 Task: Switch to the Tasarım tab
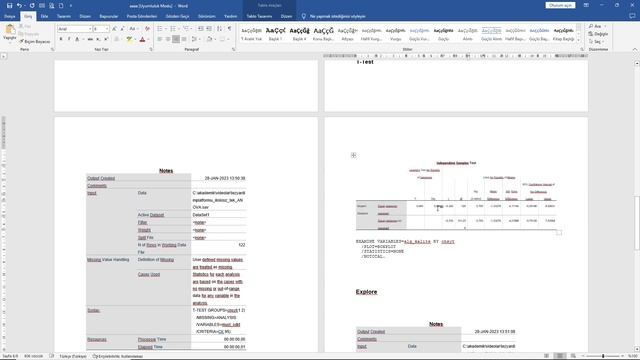coord(64,16)
